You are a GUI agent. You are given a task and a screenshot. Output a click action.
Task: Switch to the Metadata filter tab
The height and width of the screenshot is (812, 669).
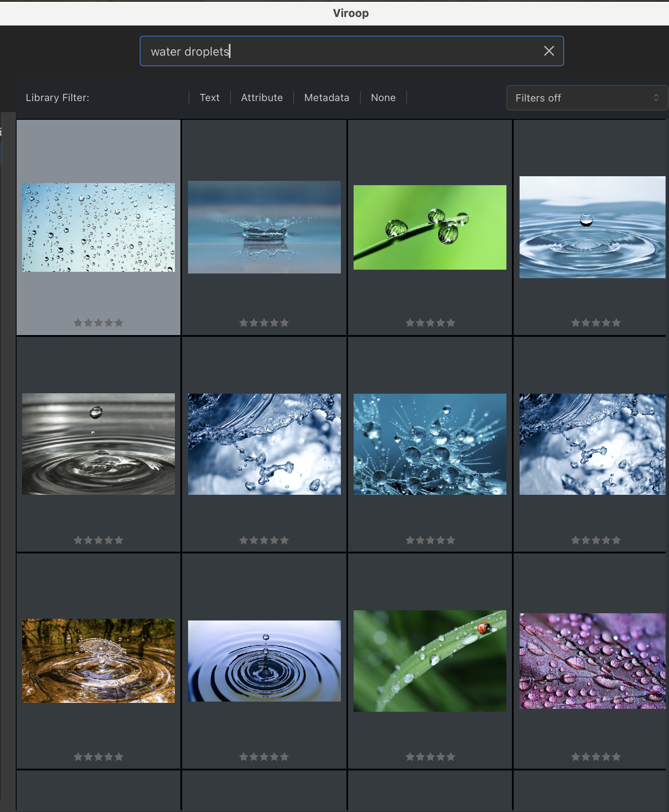(326, 98)
